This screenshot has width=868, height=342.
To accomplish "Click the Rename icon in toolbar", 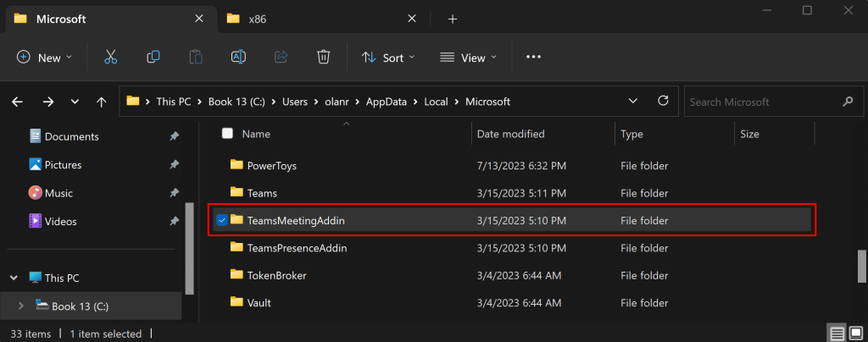I will pyautogui.click(x=238, y=58).
